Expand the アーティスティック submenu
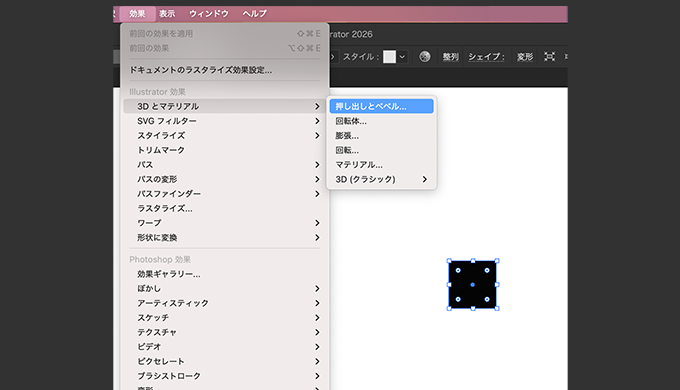 pyautogui.click(x=225, y=303)
